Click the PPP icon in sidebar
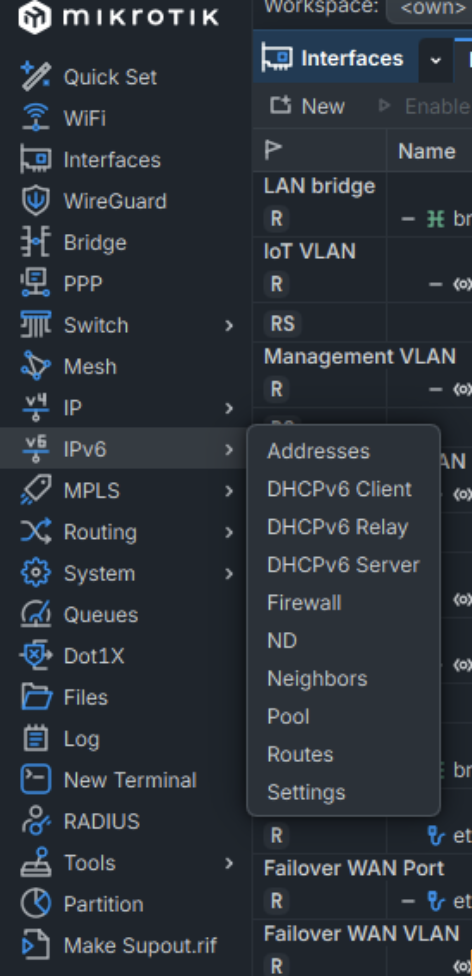The height and width of the screenshot is (976, 472). click(x=36, y=284)
